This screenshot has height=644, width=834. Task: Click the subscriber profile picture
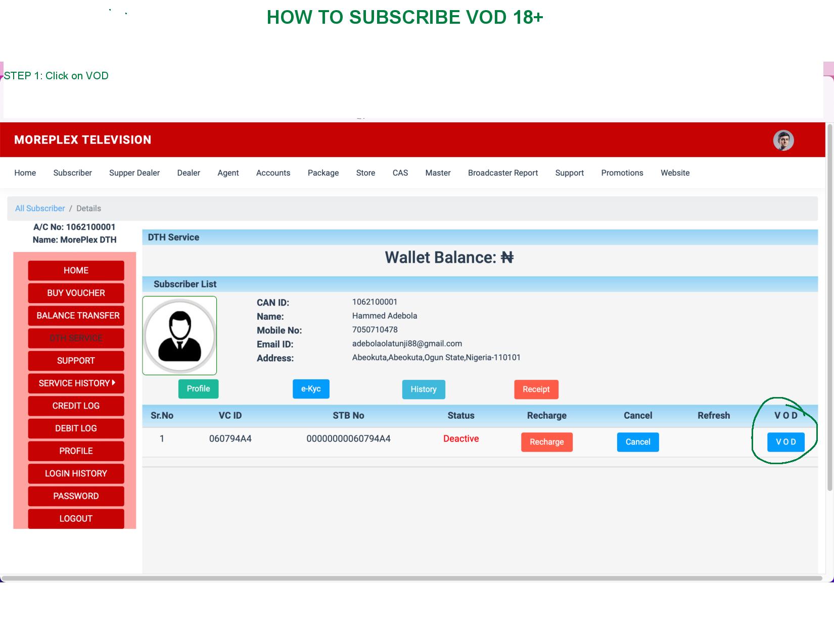(179, 335)
